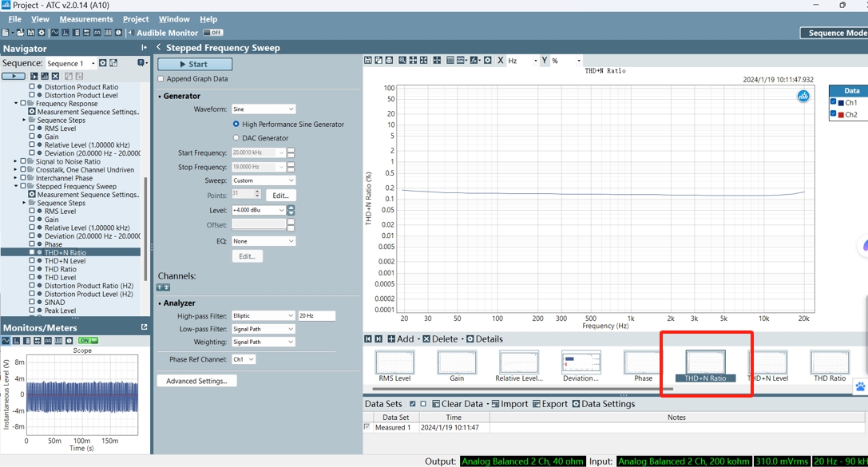868x467 pixels.
Task: Click the Start sweep button
Action: click(195, 64)
